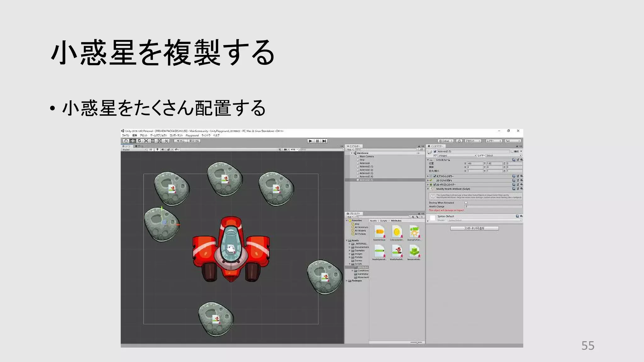Expand the Rigidbody 2D component
Image resolution: width=644 pixels, height=362 pixels.
428,180
